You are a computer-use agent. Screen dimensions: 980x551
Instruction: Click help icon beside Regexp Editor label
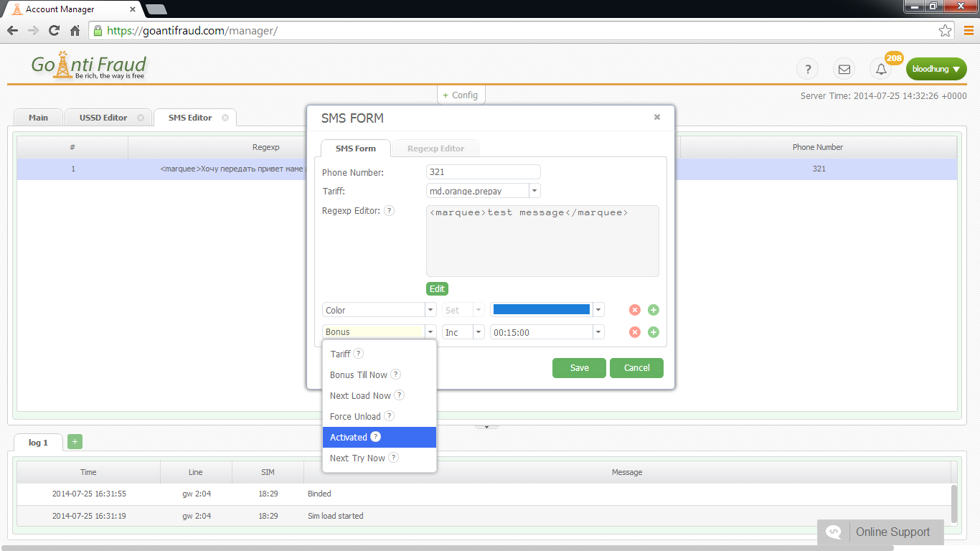(x=389, y=211)
